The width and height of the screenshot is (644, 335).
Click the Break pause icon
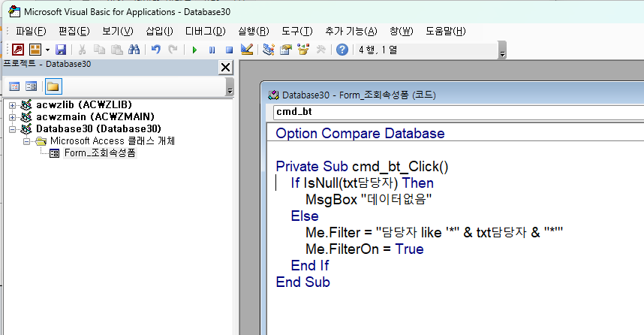(x=212, y=50)
